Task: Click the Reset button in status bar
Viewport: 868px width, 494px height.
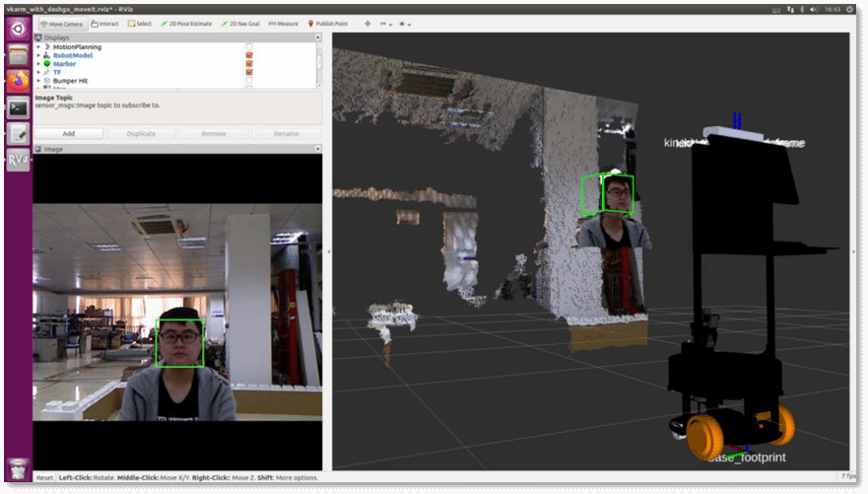Action: click(x=45, y=477)
